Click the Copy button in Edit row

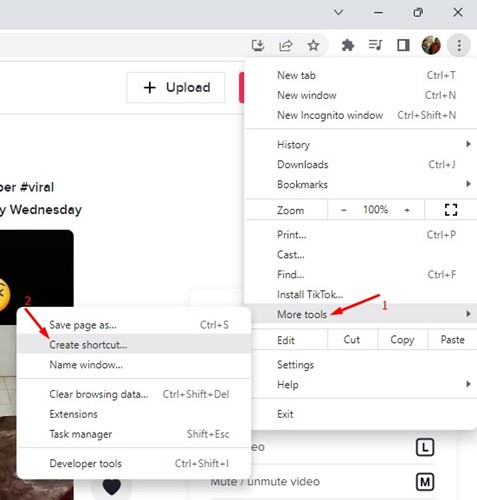point(402,340)
